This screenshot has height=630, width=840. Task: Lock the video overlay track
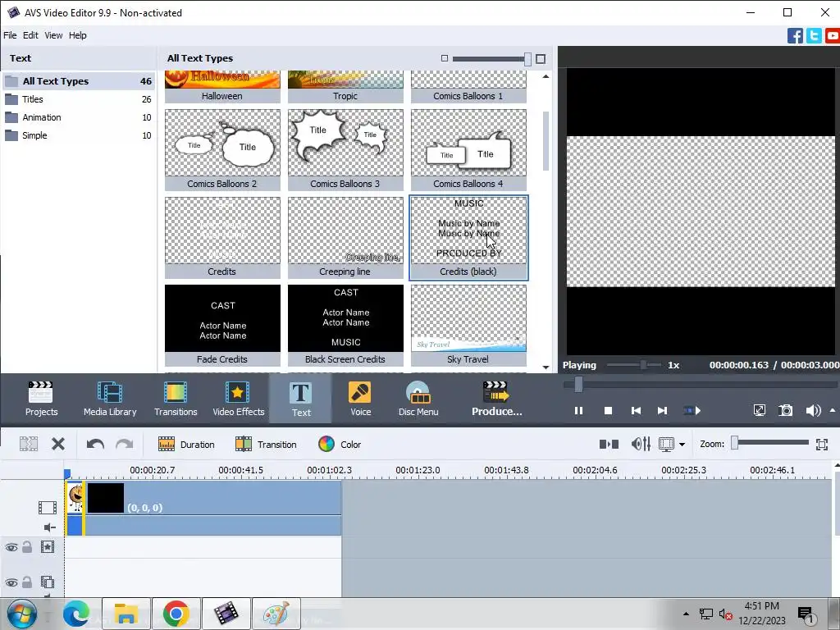pyautogui.click(x=27, y=582)
